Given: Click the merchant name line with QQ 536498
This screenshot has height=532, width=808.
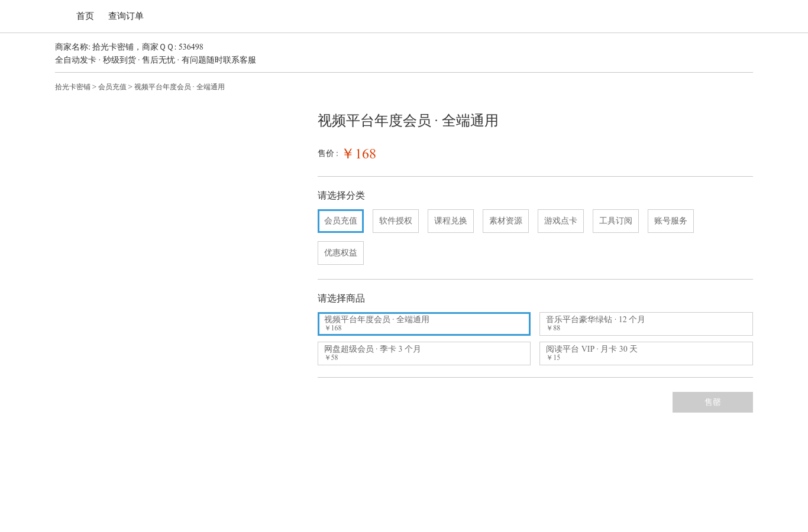Looking at the screenshot, I should [129, 47].
